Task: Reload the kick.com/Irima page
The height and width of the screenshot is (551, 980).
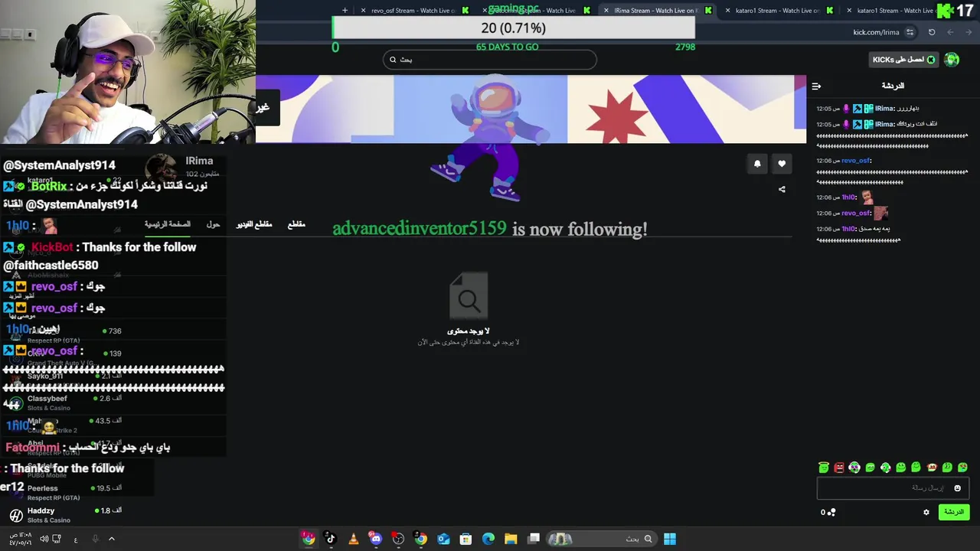Action: pyautogui.click(x=932, y=32)
